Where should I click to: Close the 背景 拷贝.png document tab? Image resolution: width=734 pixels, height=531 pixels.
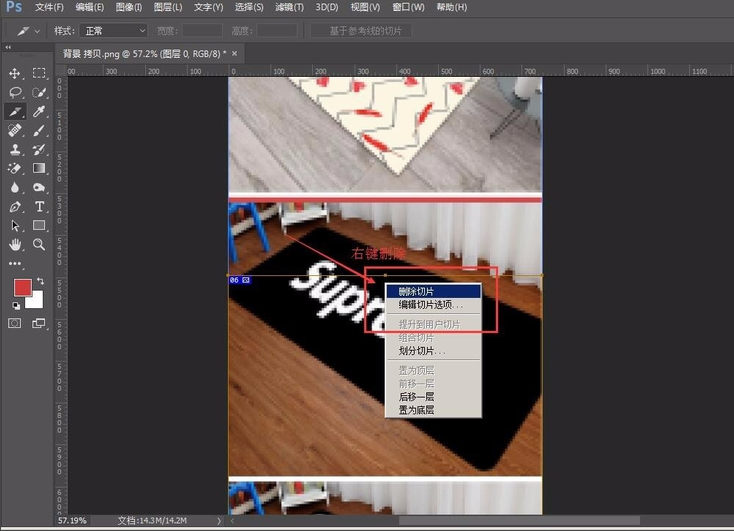pyautogui.click(x=235, y=54)
